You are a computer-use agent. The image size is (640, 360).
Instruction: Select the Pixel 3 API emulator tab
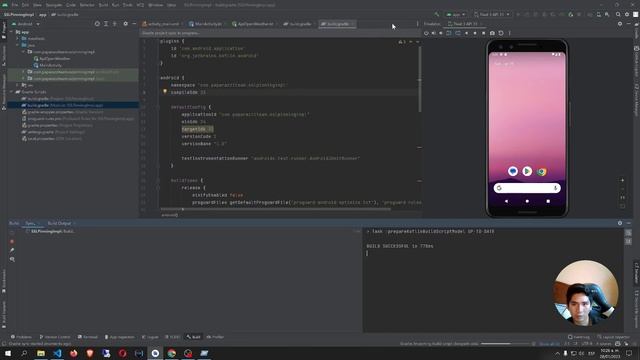[464, 24]
